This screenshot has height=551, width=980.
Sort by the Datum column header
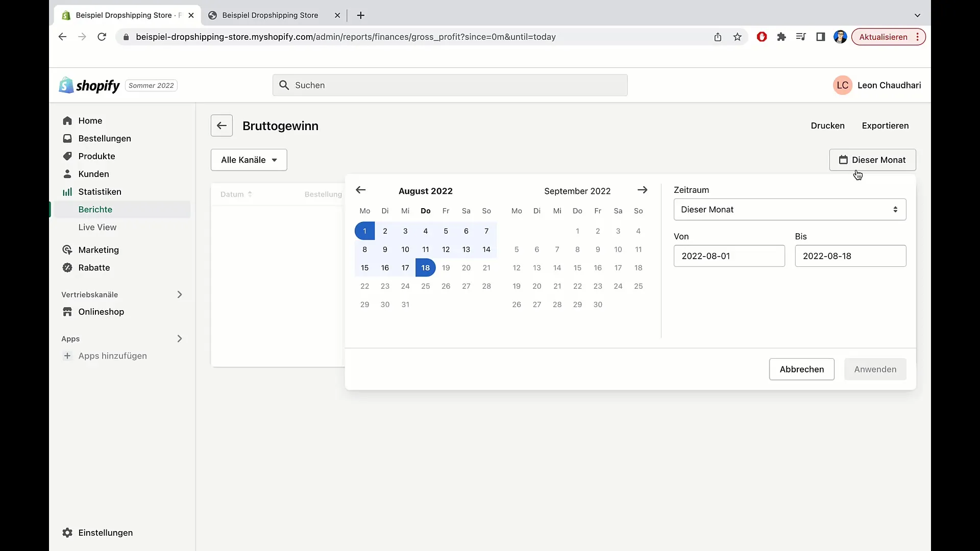(236, 194)
